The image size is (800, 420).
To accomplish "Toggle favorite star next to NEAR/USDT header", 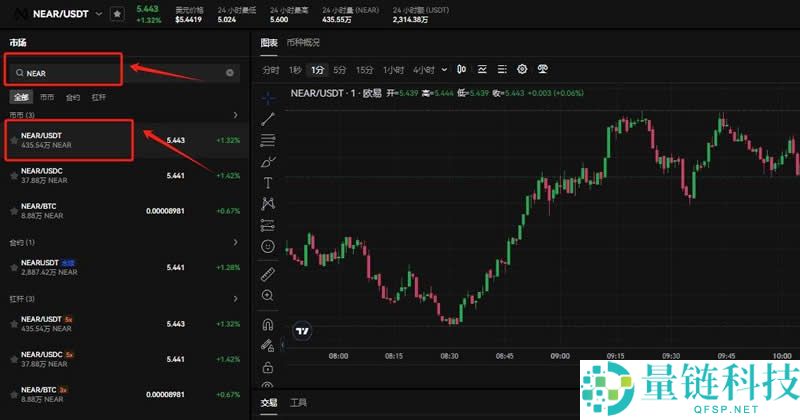I will (x=117, y=14).
